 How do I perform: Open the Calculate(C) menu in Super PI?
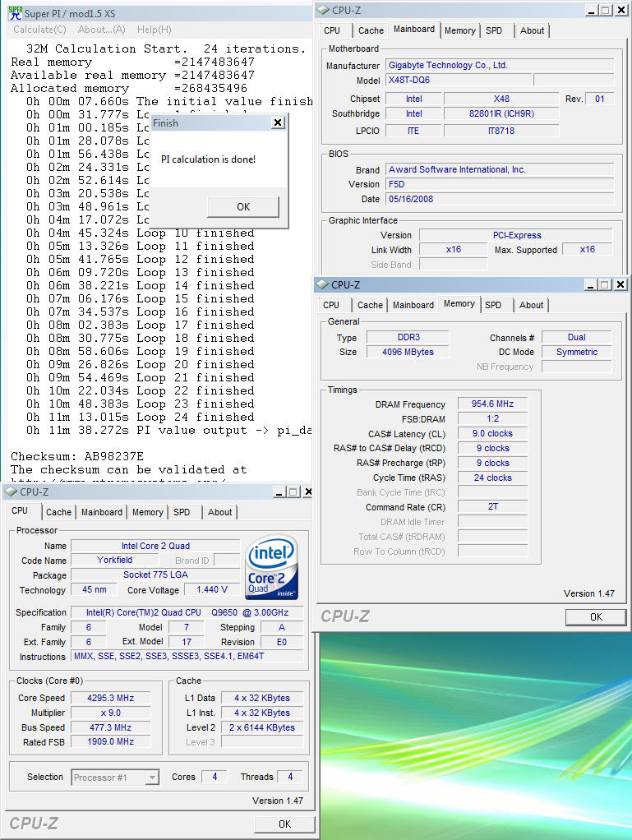click(39, 30)
